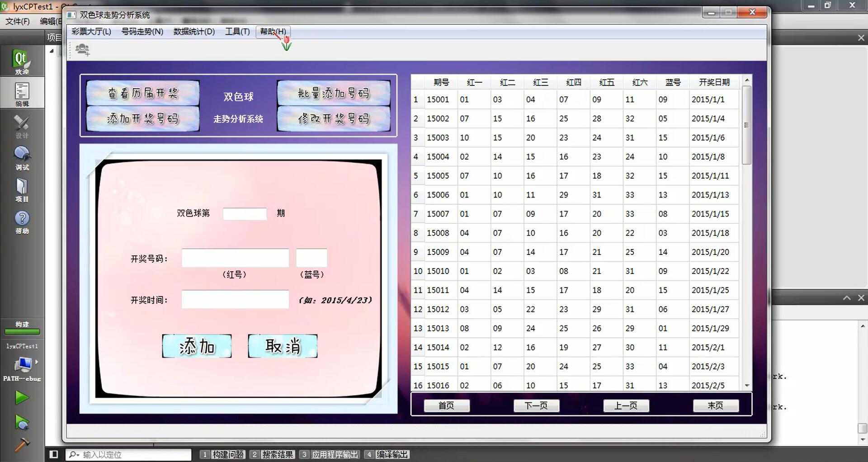Viewport: 868px width, 462px height.
Task: Open 应用程序输出 output pane tab
Action: click(330, 454)
